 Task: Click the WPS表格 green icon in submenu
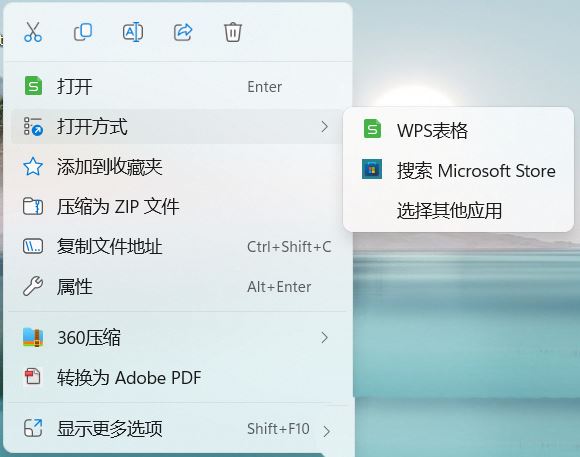pyautogui.click(x=372, y=128)
